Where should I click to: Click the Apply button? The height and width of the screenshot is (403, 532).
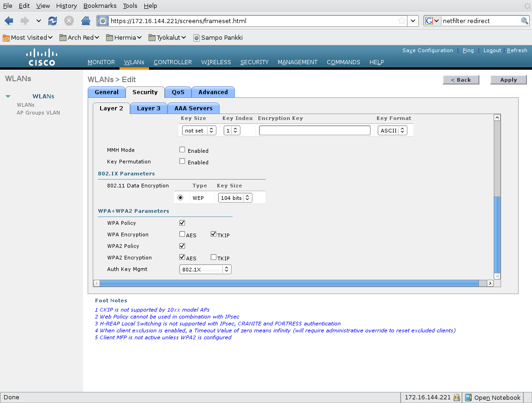(x=508, y=80)
